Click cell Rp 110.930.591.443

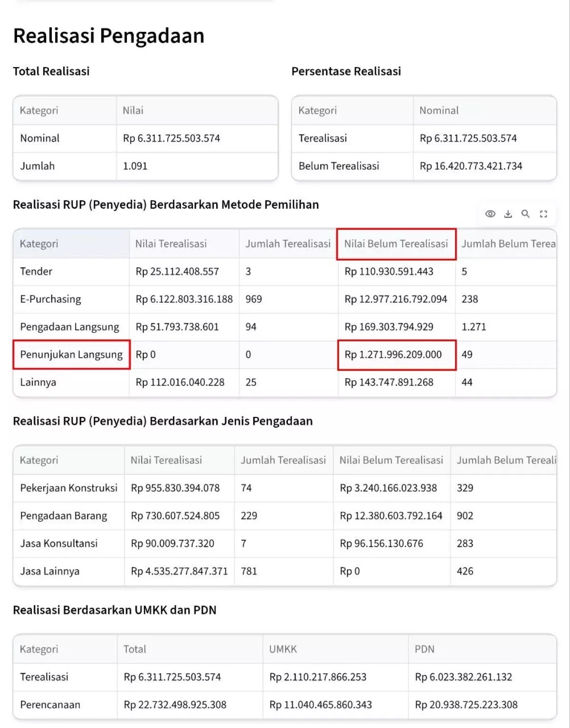click(x=397, y=272)
